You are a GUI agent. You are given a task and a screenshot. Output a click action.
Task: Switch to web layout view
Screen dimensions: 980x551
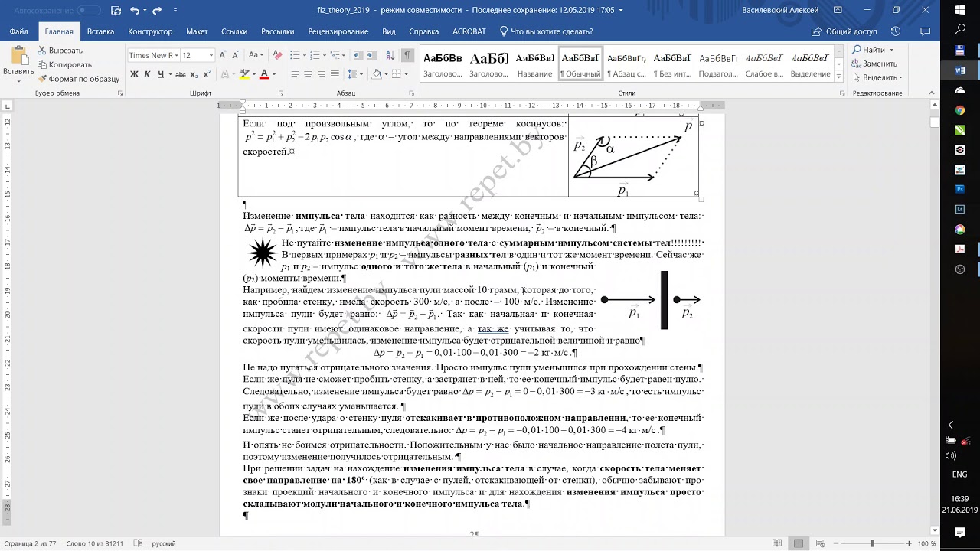pyautogui.click(x=820, y=543)
